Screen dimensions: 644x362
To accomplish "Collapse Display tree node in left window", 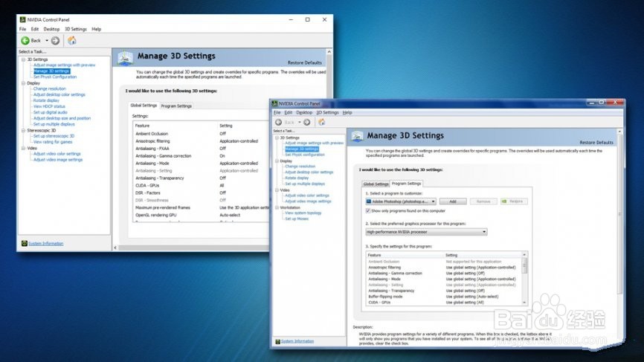I will 23,83.
